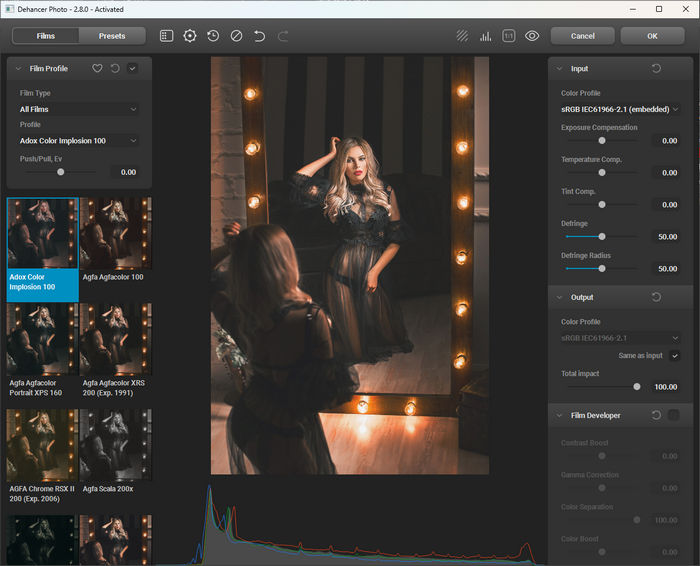Screen dimensions: 700x566
Task: Click the reset-all circle-slash icon
Action: pos(236,36)
